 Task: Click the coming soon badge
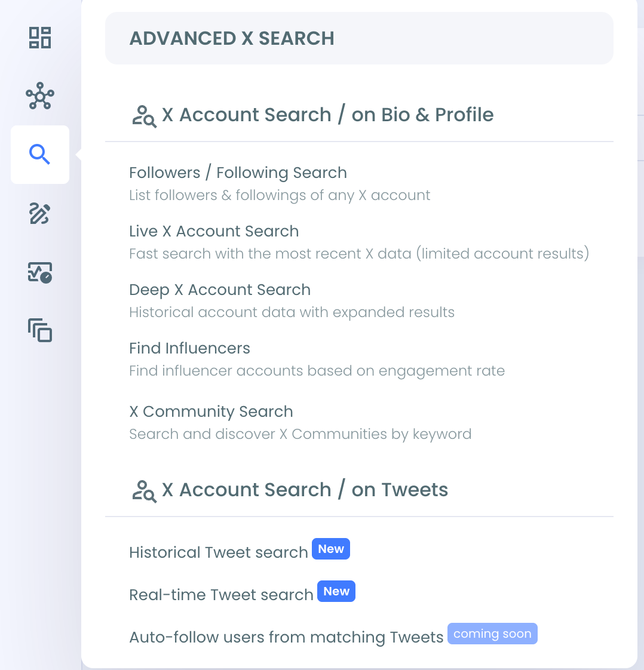coord(492,633)
